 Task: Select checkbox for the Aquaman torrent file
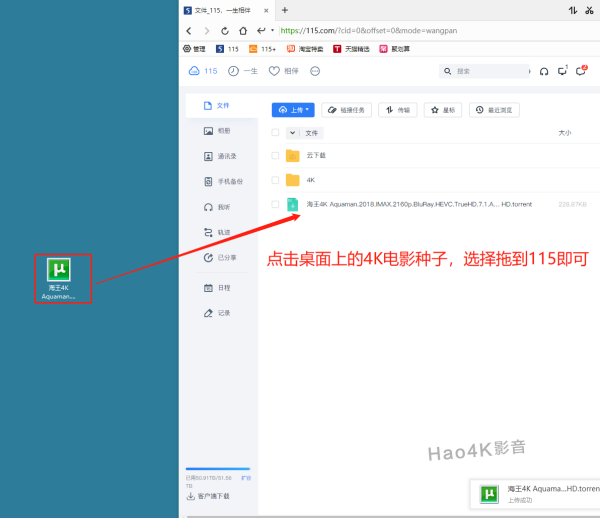click(x=275, y=204)
